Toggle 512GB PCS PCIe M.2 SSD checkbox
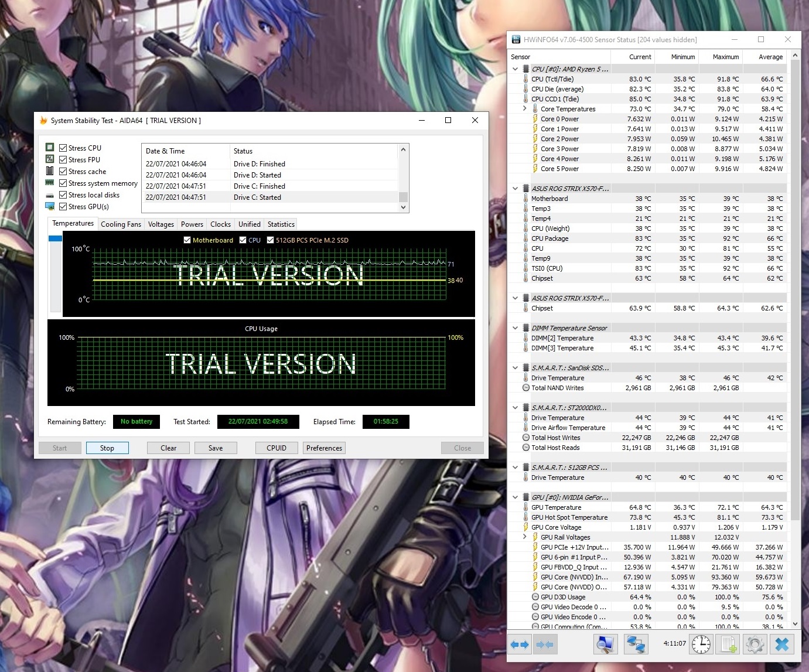The image size is (809, 672). pyautogui.click(x=270, y=240)
